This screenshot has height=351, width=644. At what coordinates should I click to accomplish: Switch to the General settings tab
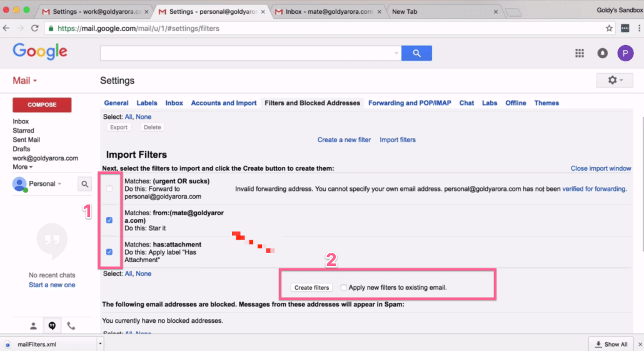point(116,103)
